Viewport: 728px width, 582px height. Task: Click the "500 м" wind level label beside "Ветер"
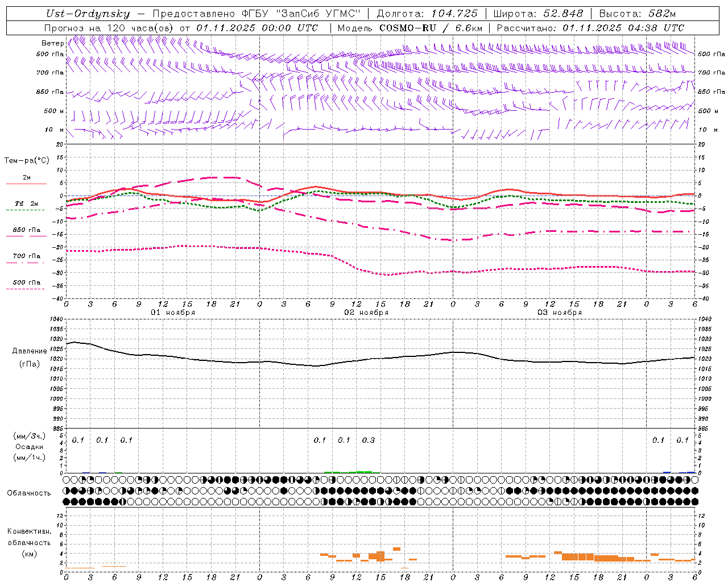tap(54, 111)
